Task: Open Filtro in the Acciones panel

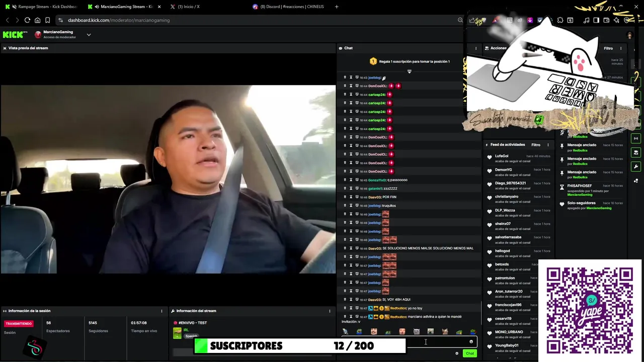Action: click(608, 48)
